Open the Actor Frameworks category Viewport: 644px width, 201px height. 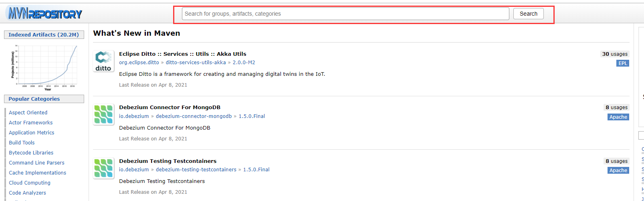click(x=31, y=123)
